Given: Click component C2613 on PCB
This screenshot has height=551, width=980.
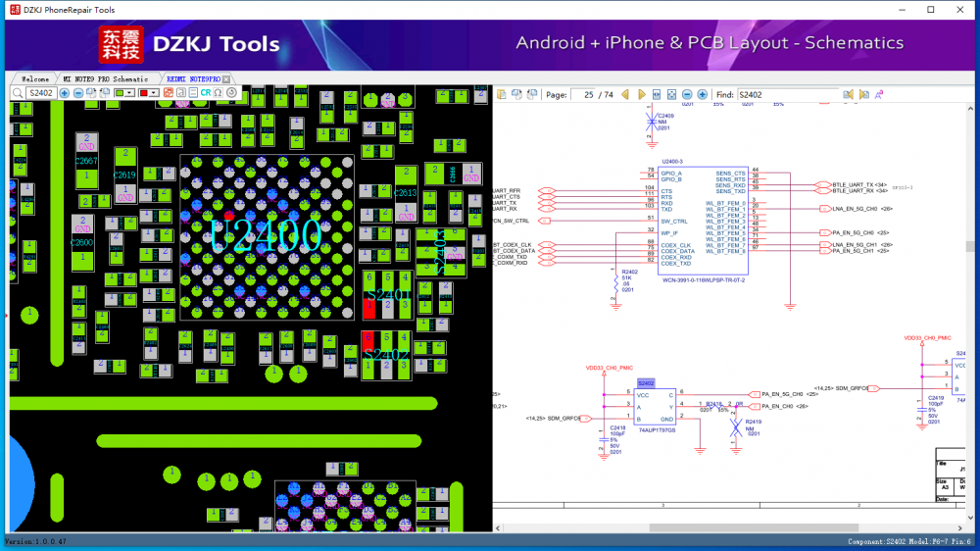Looking at the screenshot, I should tap(406, 193).
